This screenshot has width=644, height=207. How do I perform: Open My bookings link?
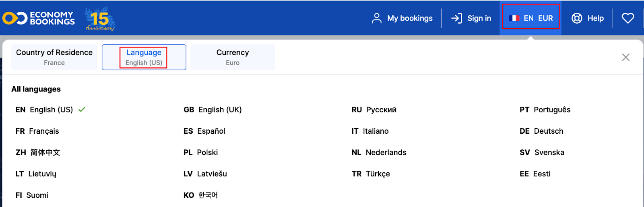(410, 18)
